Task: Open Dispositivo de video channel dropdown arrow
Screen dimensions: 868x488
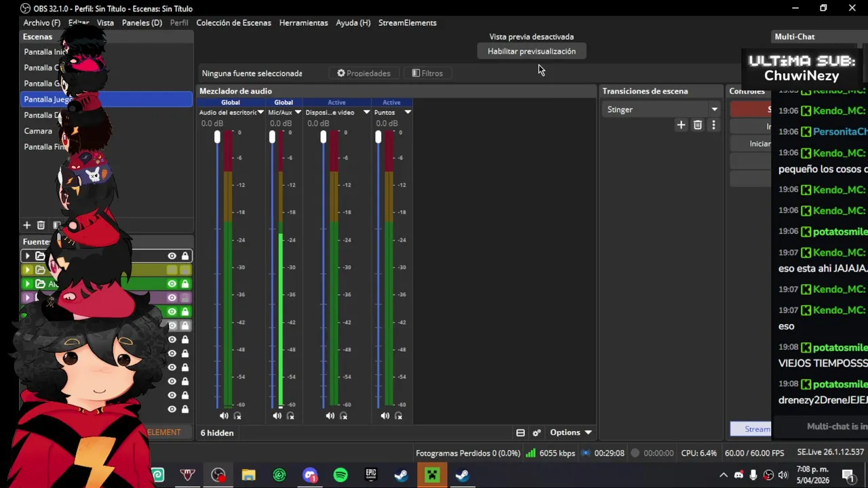Action: [x=366, y=113]
